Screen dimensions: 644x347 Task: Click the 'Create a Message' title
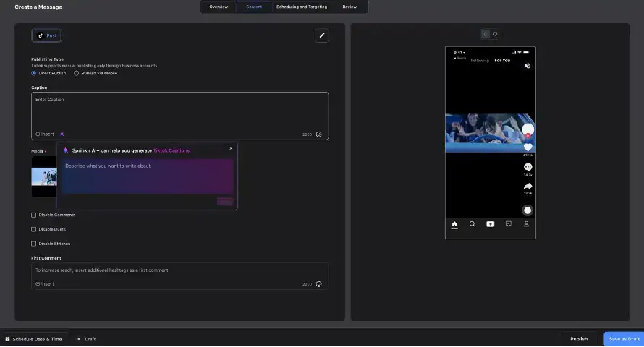coord(38,7)
